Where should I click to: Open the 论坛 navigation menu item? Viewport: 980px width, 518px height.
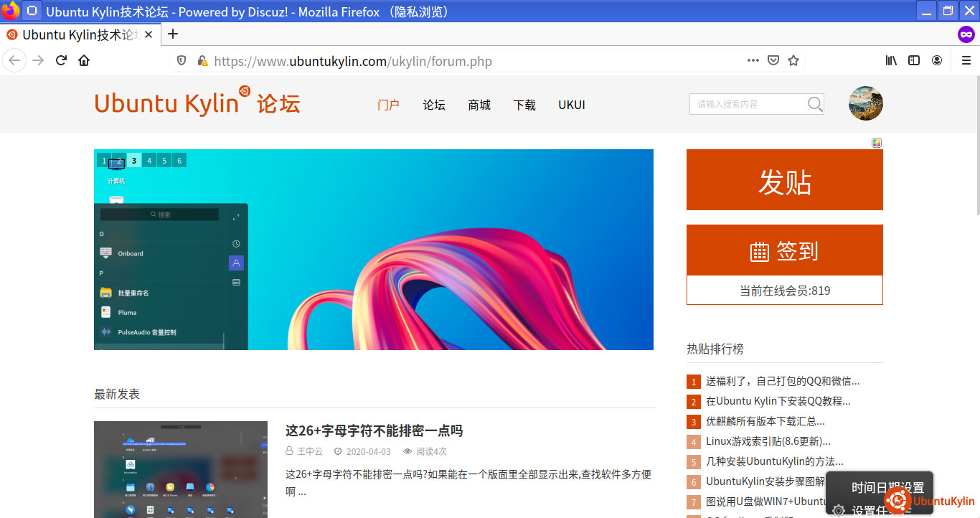pos(434,105)
